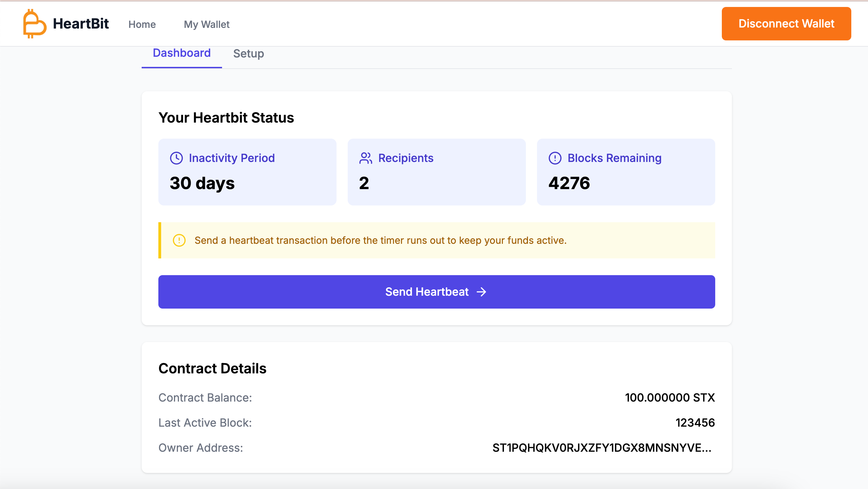The width and height of the screenshot is (868, 489).
Task: Click the HeartBit bitcoin heart logo icon
Action: tap(34, 24)
